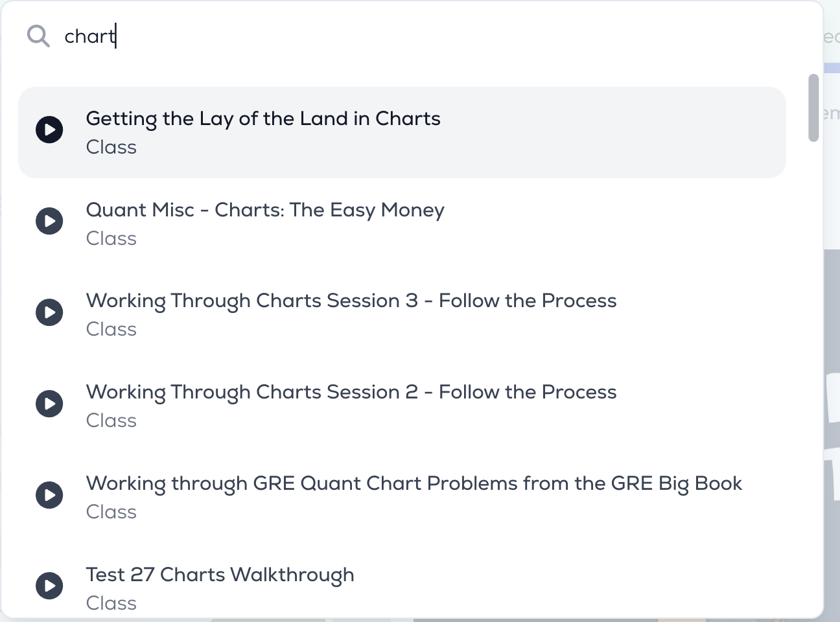The height and width of the screenshot is (622, 840).
Task: Open Quant Misc - Charts: The Easy Money
Action: (402, 224)
